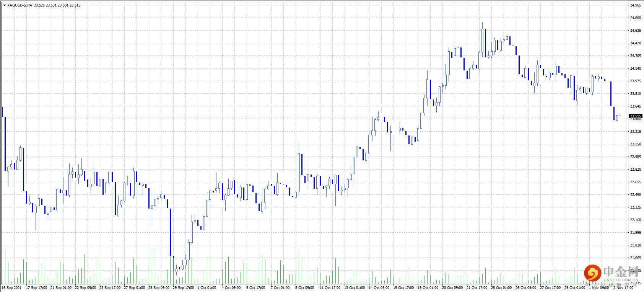Viewport: 644px width, 292px height.
Task: Select the 27 Sep 01:00 time label
Action: click(134, 288)
